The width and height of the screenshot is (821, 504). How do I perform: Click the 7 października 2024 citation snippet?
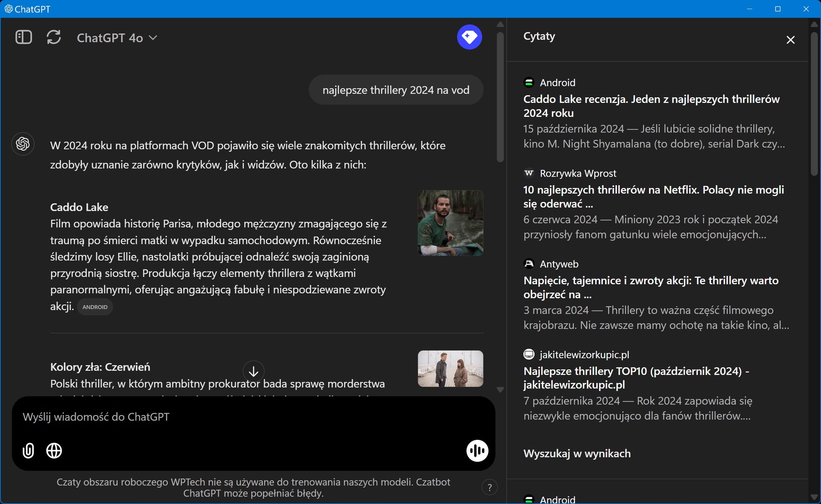(638, 408)
